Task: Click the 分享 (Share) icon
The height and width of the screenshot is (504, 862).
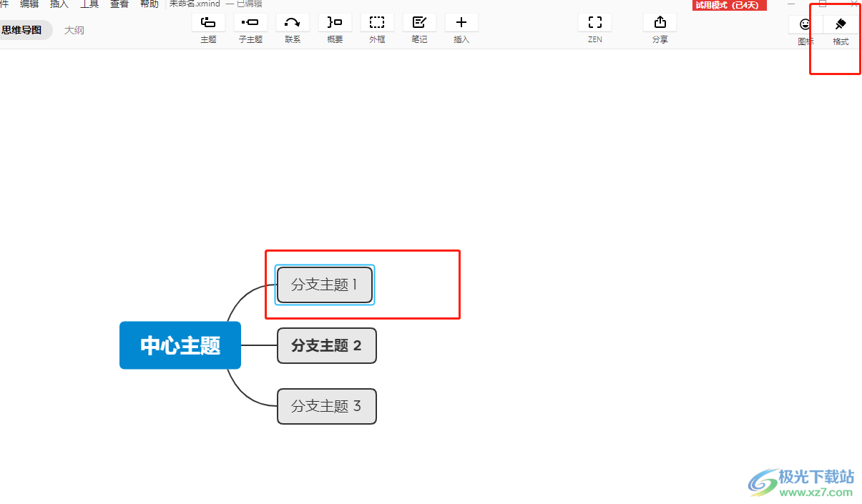Action: pos(660,23)
